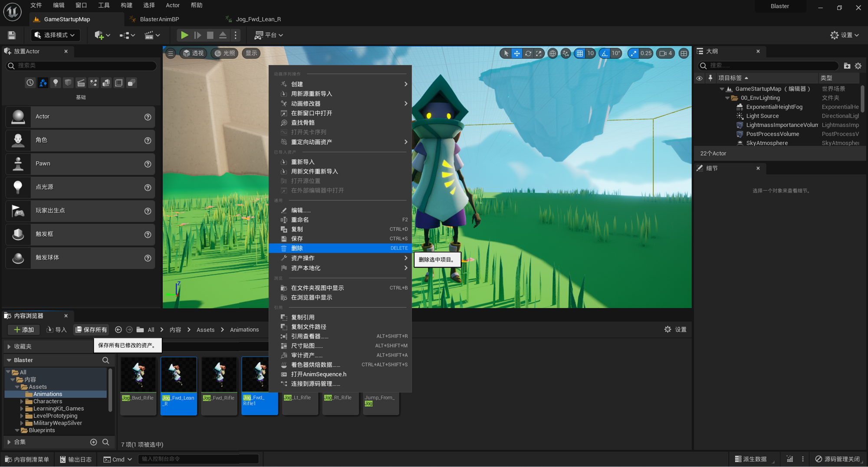Click Save All in Content Browser
868x467 pixels.
pyautogui.click(x=91, y=330)
